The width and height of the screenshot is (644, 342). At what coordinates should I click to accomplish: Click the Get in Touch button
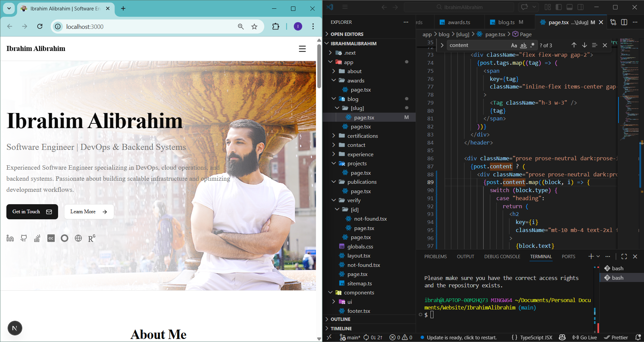coord(32,212)
